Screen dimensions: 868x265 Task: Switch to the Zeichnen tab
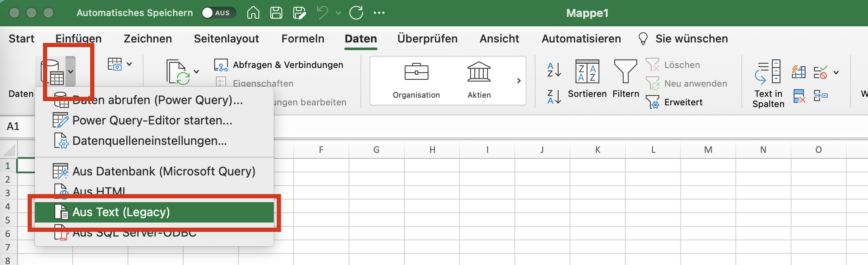(148, 39)
